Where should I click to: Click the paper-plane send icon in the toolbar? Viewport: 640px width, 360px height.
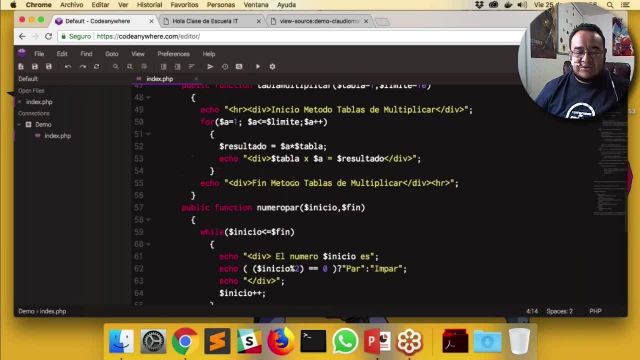210,67
